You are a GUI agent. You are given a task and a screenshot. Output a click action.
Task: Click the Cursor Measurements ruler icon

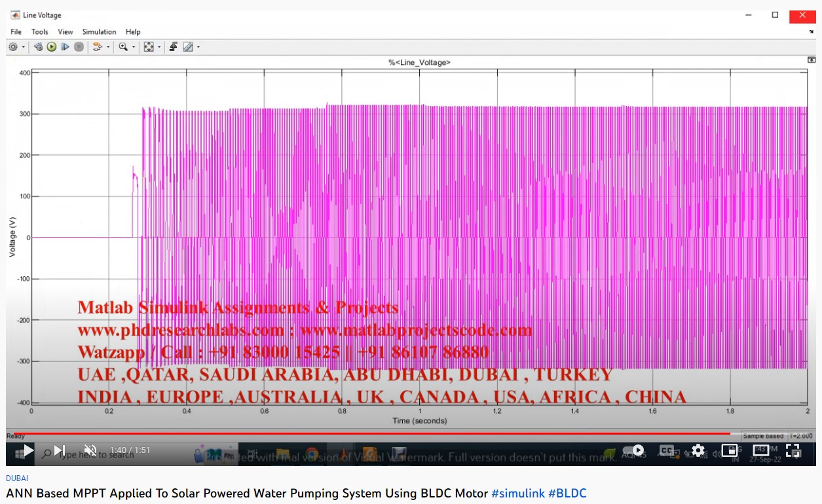tap(188, 47)
